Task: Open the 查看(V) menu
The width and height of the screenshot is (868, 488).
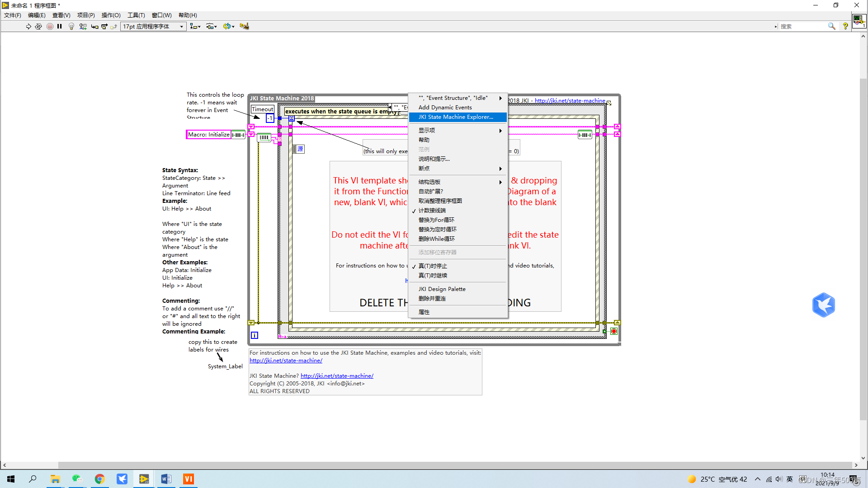Action: [x=61, y=15]
